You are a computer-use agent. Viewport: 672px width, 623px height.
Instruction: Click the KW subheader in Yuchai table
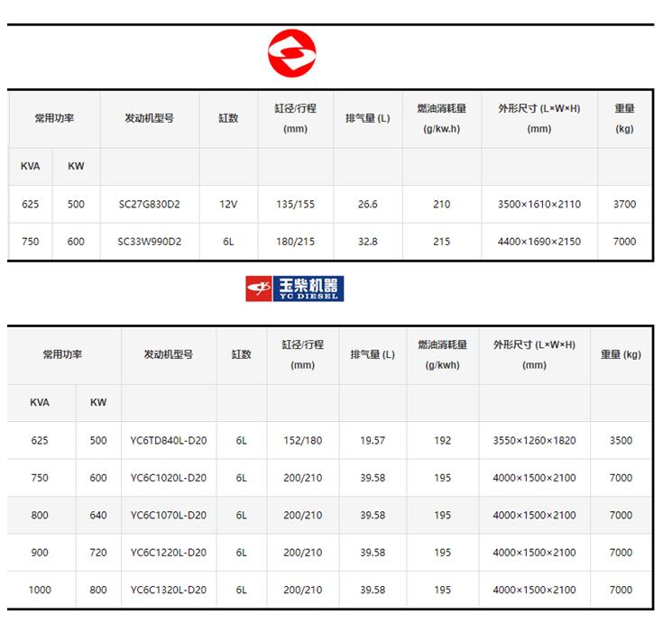98,402
